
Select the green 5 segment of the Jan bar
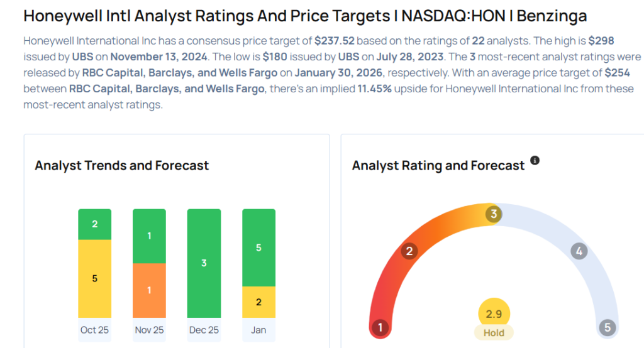[x=258, y=248]
